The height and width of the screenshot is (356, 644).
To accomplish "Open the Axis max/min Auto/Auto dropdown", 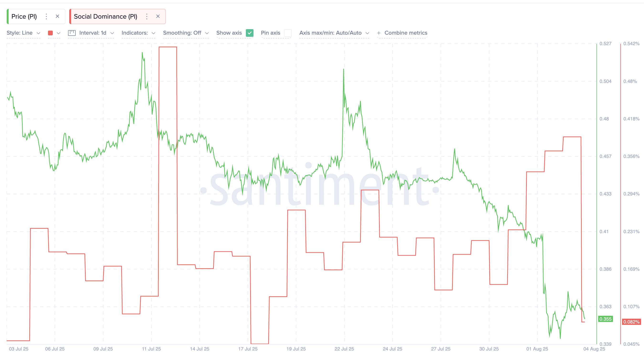I will (x=334, y=33).
